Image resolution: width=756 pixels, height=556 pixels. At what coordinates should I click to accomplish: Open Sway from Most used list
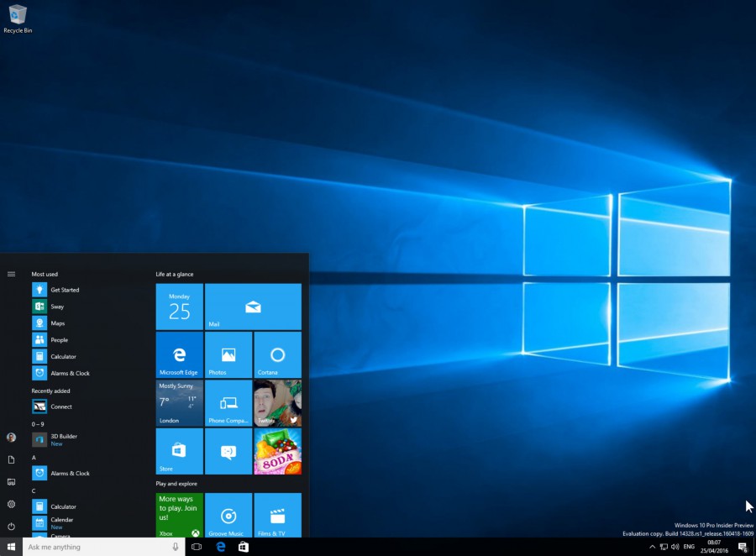(57, 307)
